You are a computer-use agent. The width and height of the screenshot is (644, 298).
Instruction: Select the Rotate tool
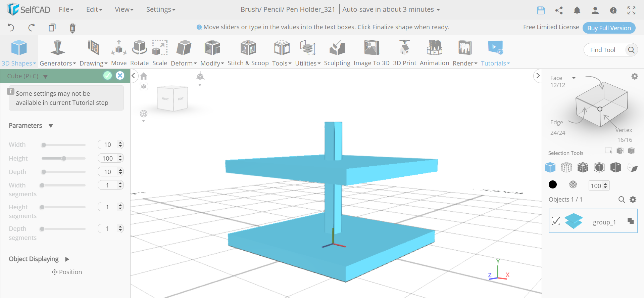point(139,52)
